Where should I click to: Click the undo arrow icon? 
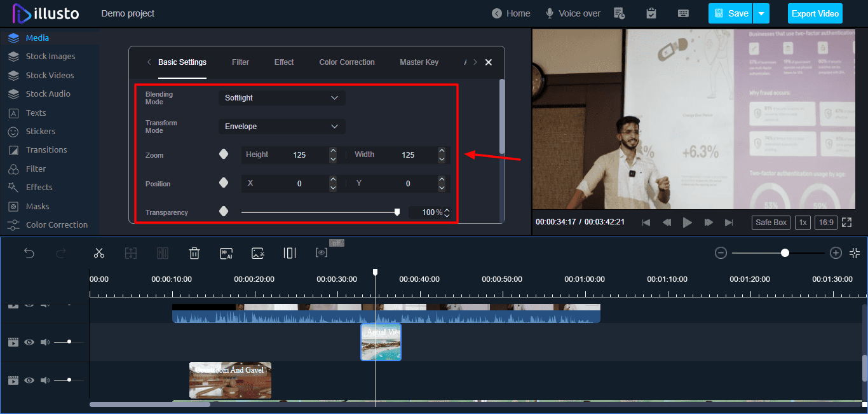click(29, 253)
